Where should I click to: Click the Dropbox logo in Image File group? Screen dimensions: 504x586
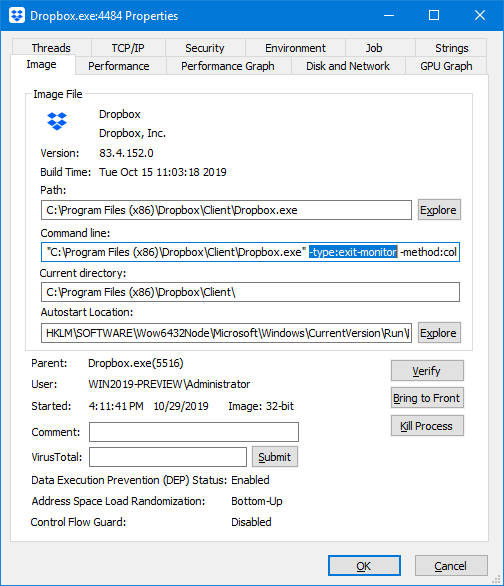coord(57,121)
